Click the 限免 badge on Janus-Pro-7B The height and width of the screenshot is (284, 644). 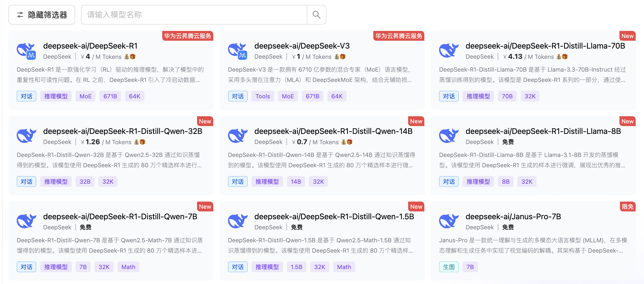(628, 207)
